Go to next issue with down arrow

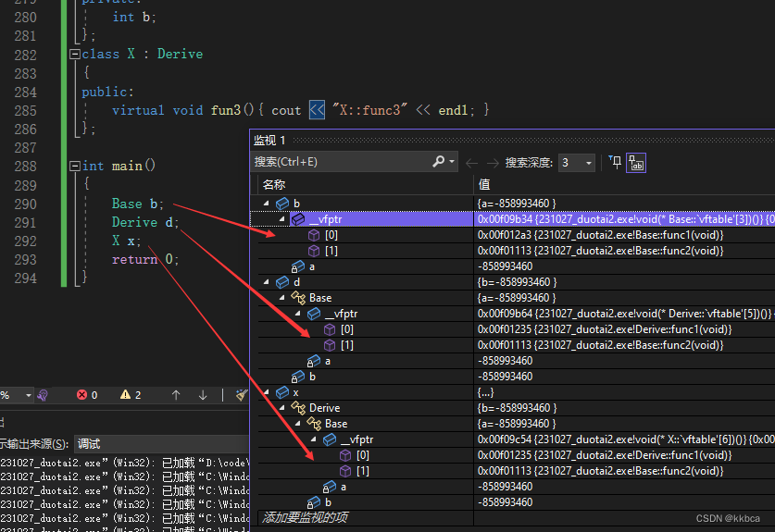[x=203, y=395]
